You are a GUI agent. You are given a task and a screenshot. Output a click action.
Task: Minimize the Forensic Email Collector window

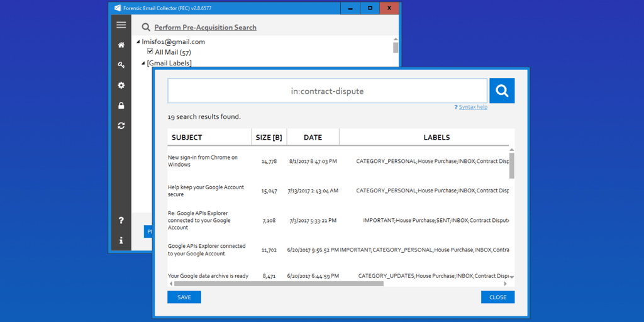tap(350, 8)
